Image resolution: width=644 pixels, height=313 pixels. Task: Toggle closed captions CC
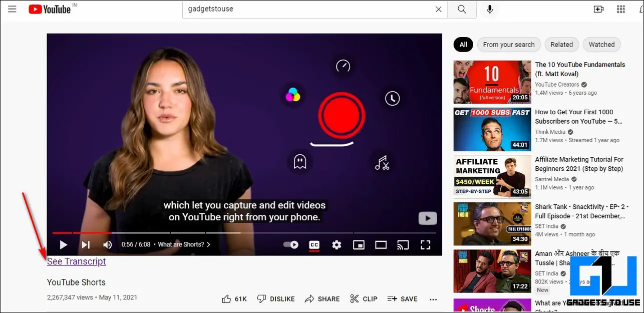(x=314, y=245)
